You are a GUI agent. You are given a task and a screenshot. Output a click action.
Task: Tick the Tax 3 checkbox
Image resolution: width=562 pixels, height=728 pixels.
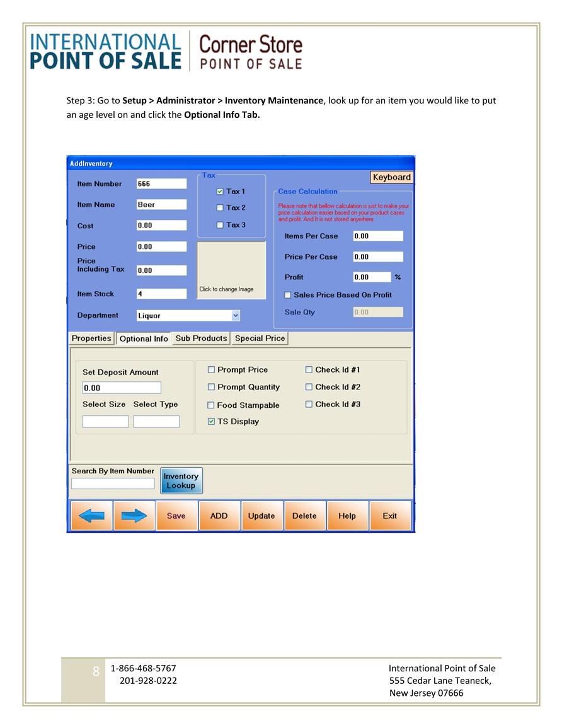220,225
